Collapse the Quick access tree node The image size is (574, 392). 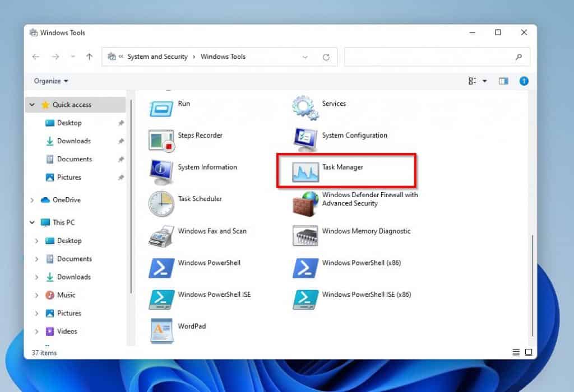click(32, 105)
